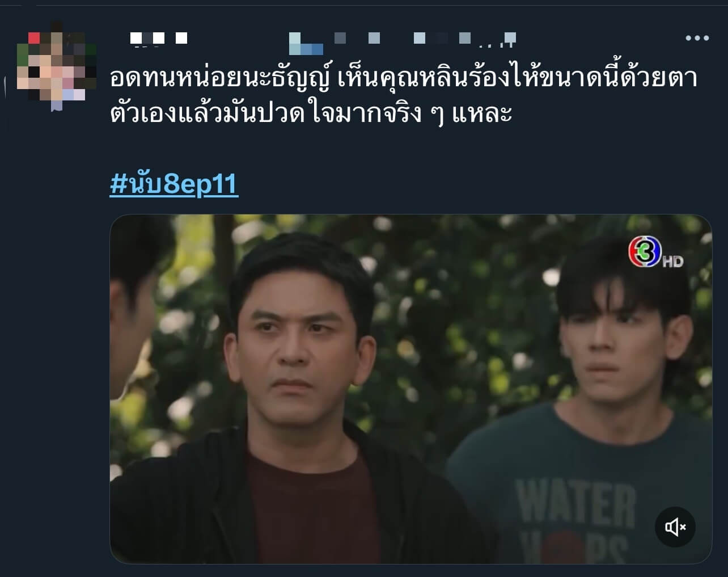
Task: Click the WATER text on the green shirt
Action: pos(575,503)
